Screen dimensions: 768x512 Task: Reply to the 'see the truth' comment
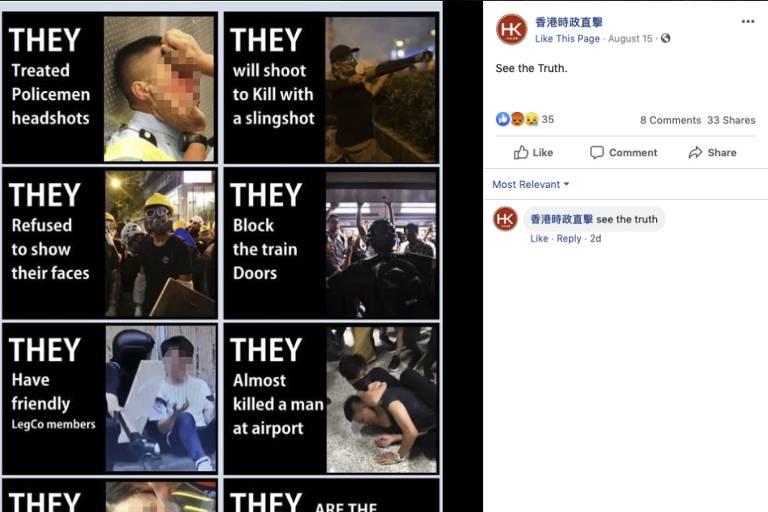pyautogui.click(x=569, y=239)
